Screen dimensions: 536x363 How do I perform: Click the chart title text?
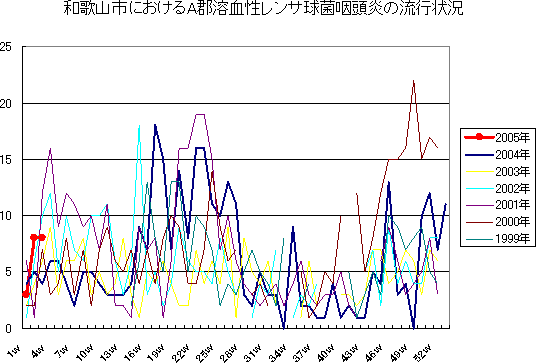pos(264,8)
